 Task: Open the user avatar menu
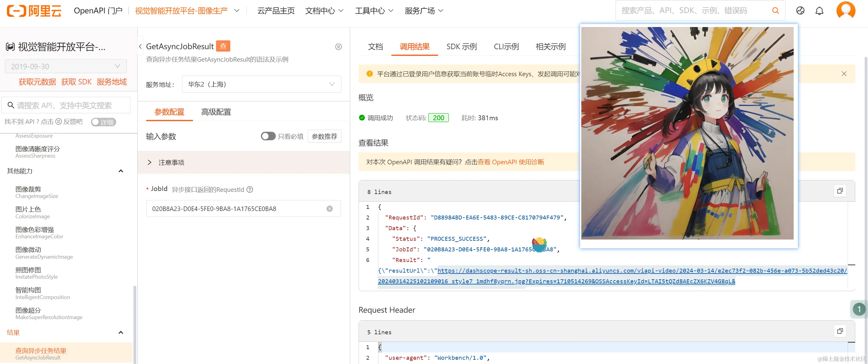[846, 10]
